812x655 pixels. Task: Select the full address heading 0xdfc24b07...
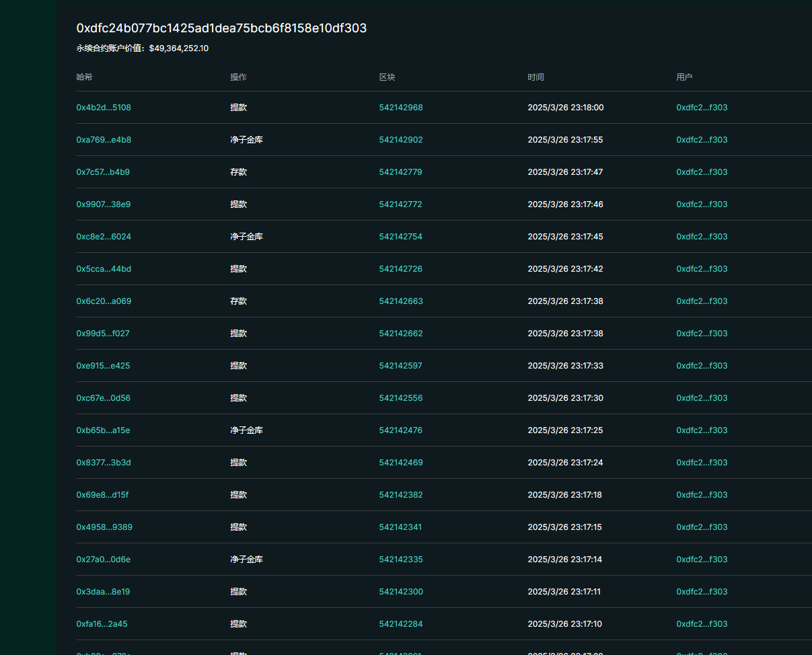pos(221,28)
